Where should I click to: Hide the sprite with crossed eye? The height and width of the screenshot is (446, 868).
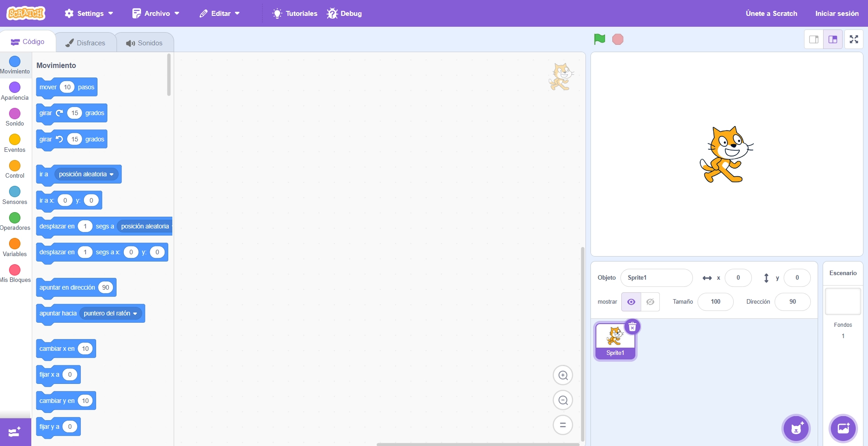click(650, 302)
